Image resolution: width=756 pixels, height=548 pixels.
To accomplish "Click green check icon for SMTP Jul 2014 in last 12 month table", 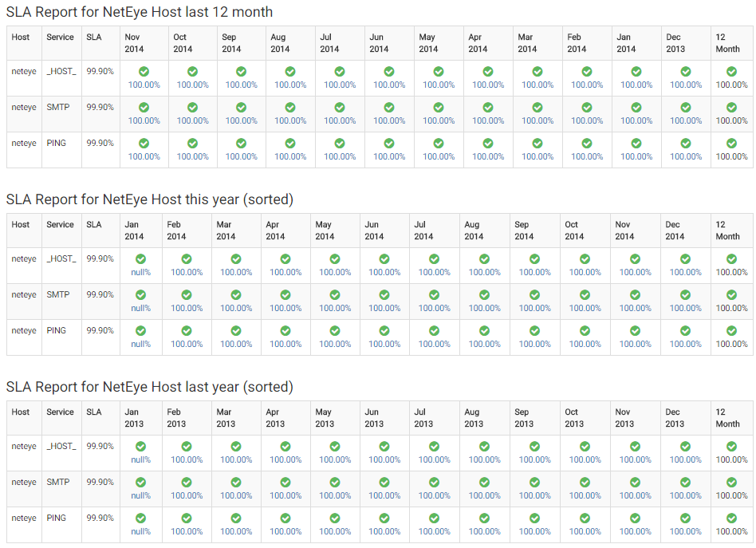I will pos(340,107).
